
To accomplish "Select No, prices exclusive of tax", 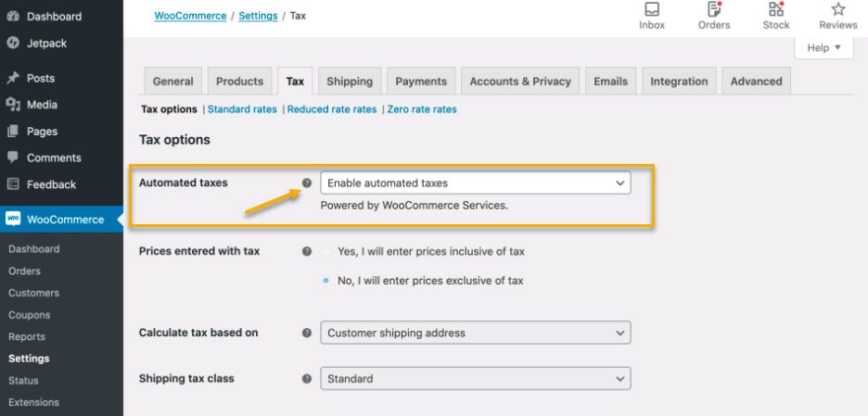I will click(x=326, y=281).
